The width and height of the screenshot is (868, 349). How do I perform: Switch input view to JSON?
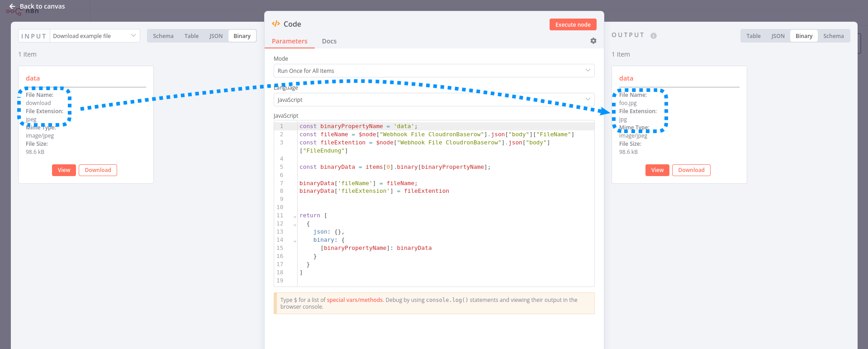click(216, 36)
